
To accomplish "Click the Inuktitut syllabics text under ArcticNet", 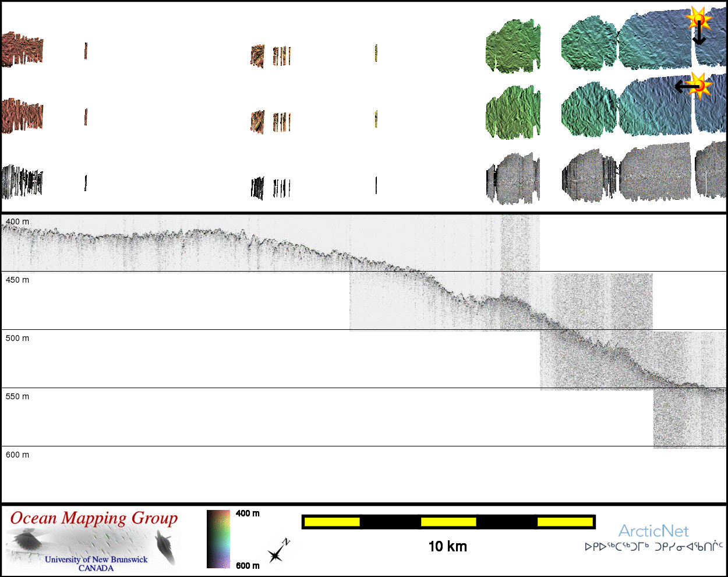I will pyautogui.click(x=653, y=547).
